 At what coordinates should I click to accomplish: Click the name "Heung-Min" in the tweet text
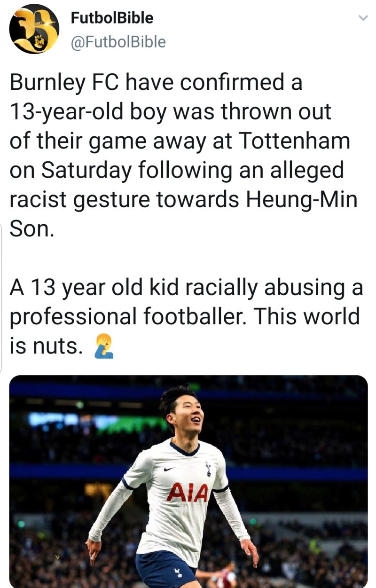(302, 200)
